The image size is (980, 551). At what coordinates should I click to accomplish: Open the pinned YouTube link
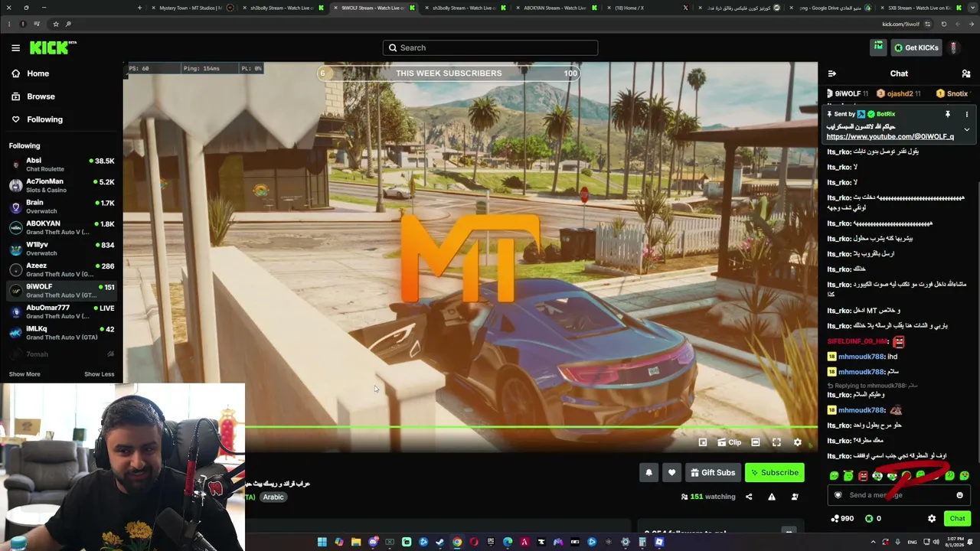(890, 136)
